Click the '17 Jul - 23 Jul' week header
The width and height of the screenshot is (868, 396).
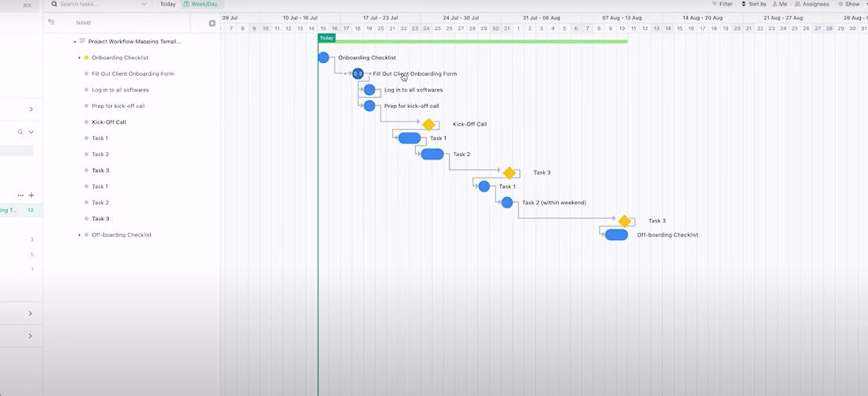click(x=380, y=17)
